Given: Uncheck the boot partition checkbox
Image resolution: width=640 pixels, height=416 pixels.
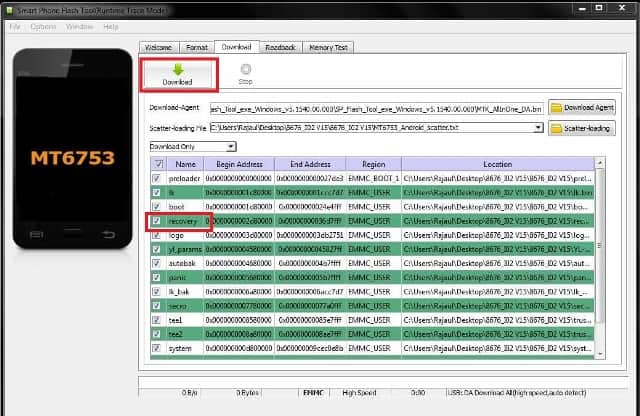Looking at the screenshot, I should [x=156, y=207].
